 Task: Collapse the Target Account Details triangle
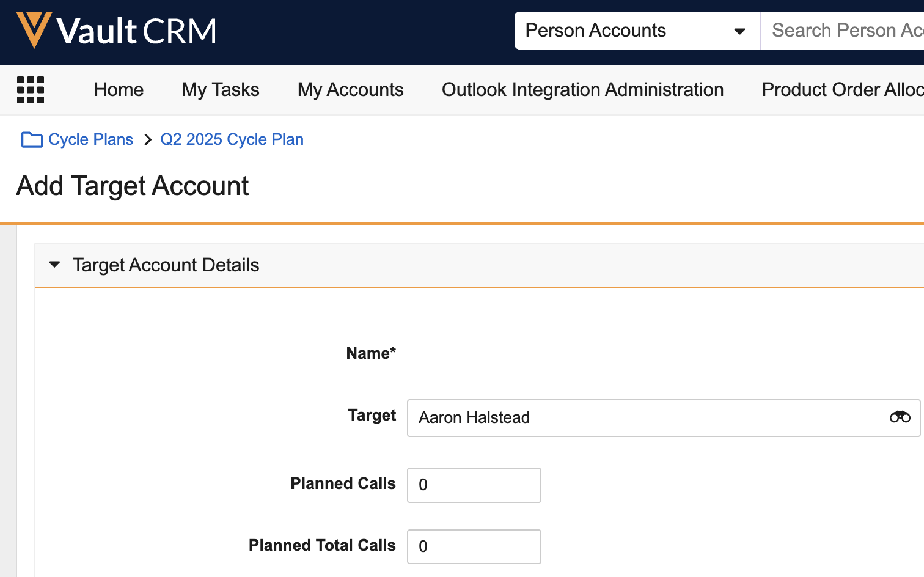pos(54,265)
